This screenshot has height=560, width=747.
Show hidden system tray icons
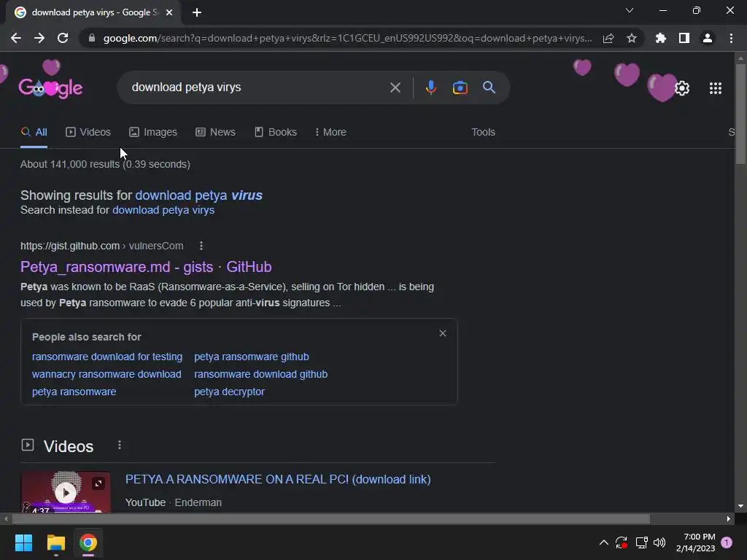[x=603, y=542]
